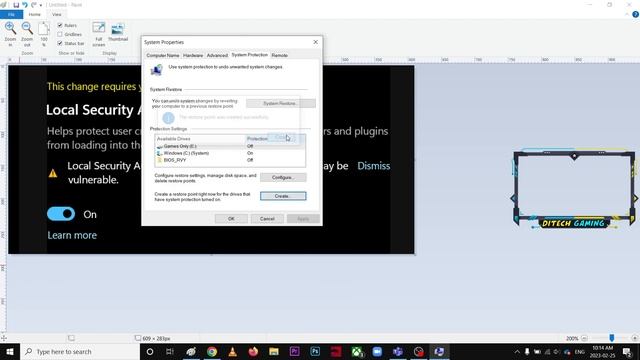Open Google Chrome from the taskbar

tap(212, 351)
